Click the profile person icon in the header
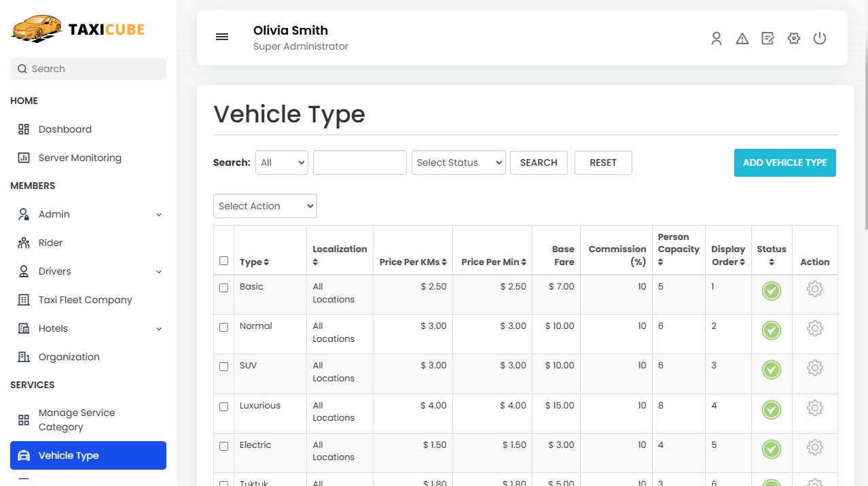This screenshot has width=868, height=486. tap(717, 38)
